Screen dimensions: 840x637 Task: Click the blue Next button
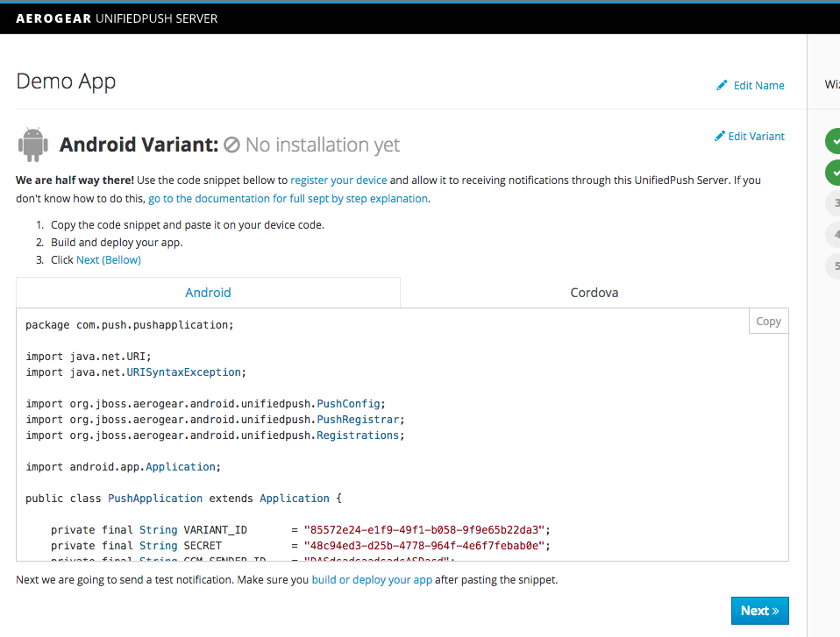click(759, 611)
